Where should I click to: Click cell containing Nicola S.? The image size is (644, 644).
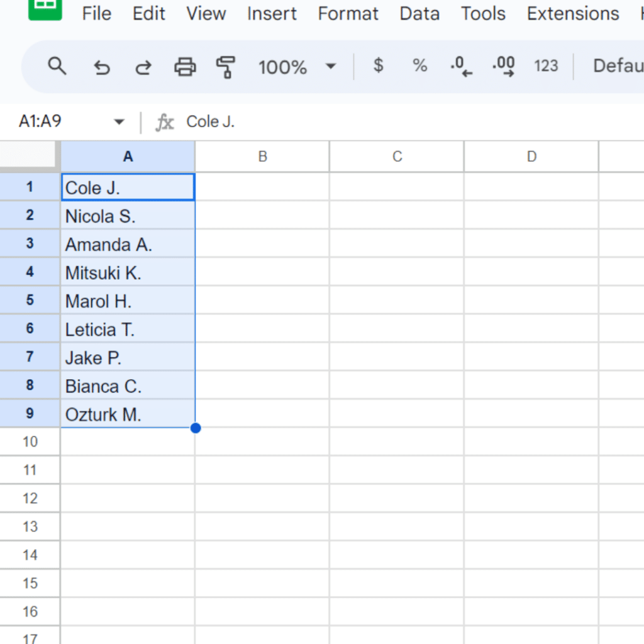coord(128,216)
